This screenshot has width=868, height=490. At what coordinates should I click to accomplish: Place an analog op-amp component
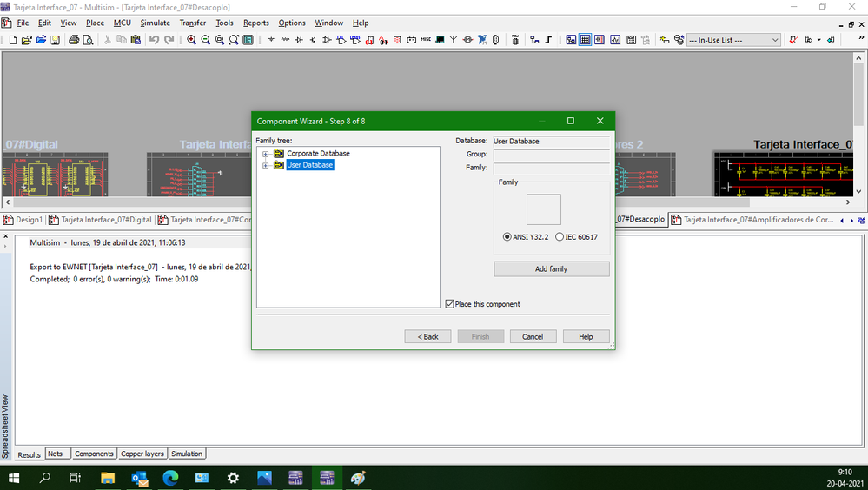click(x=327, y=40)
